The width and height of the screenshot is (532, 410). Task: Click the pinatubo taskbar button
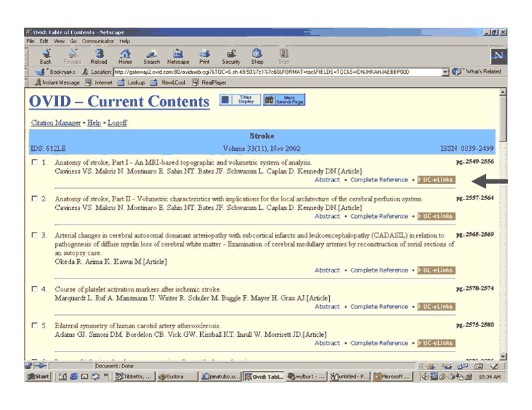221,376
